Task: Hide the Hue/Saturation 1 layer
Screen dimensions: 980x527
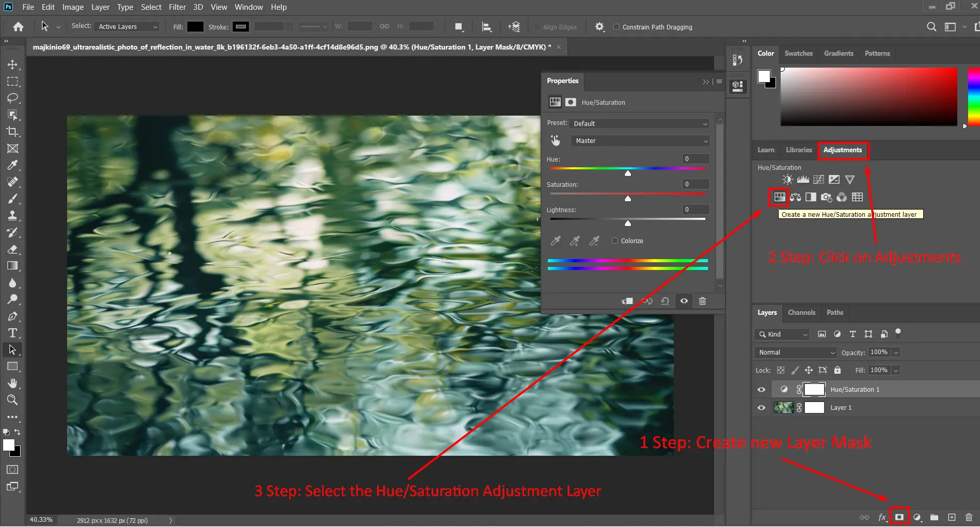Action: (761, 390)
